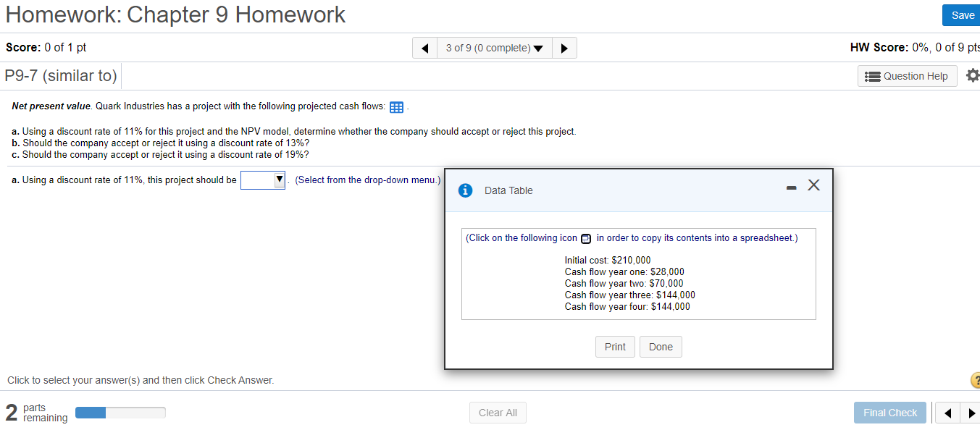Click the info icon in the Data Table dialog
Image resolution: width=980 pixels, height=430 pixels.
tap(464, 190)
